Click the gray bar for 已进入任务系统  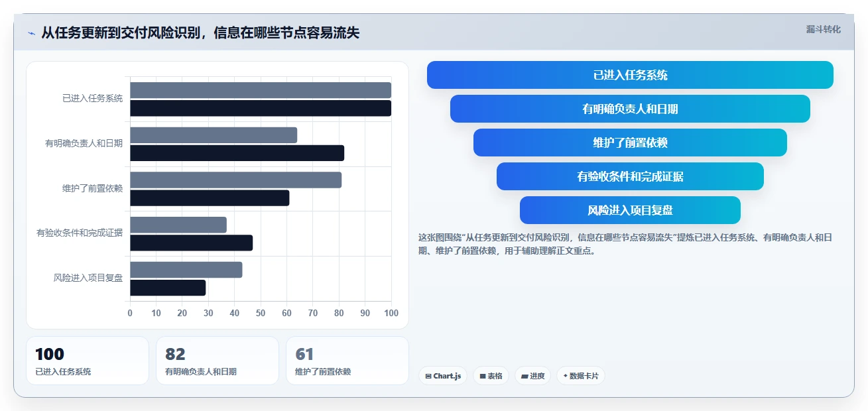(261, 90)
